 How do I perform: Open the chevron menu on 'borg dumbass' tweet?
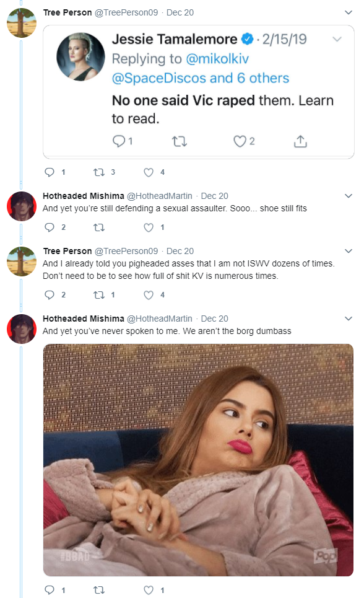(349, 319)
